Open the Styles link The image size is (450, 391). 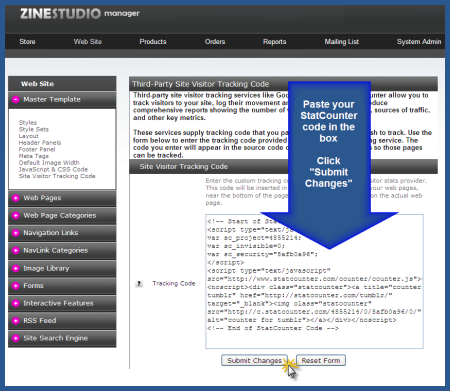pos(28,123)
